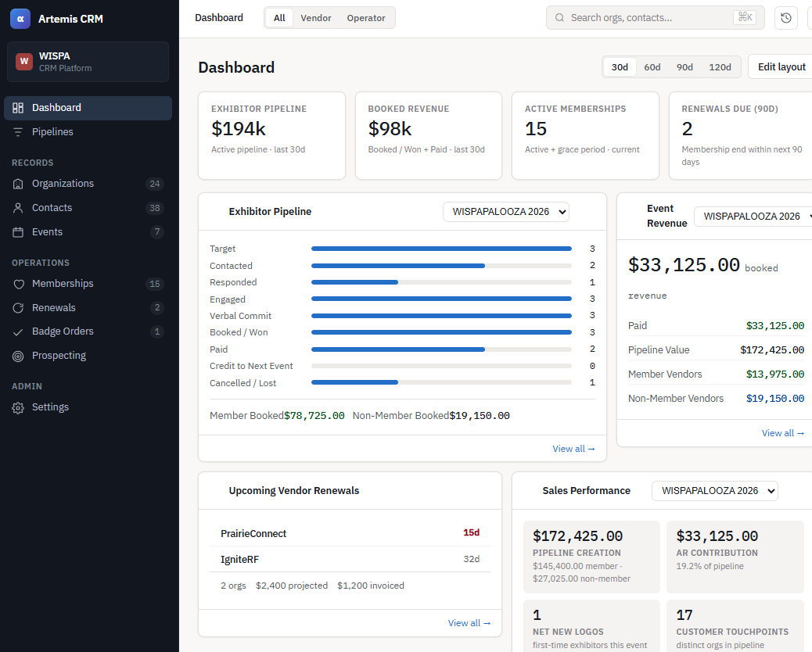Viewport: 812px width, 652px height.
Task: Click the Edit layout button
Action: point(781,66)
